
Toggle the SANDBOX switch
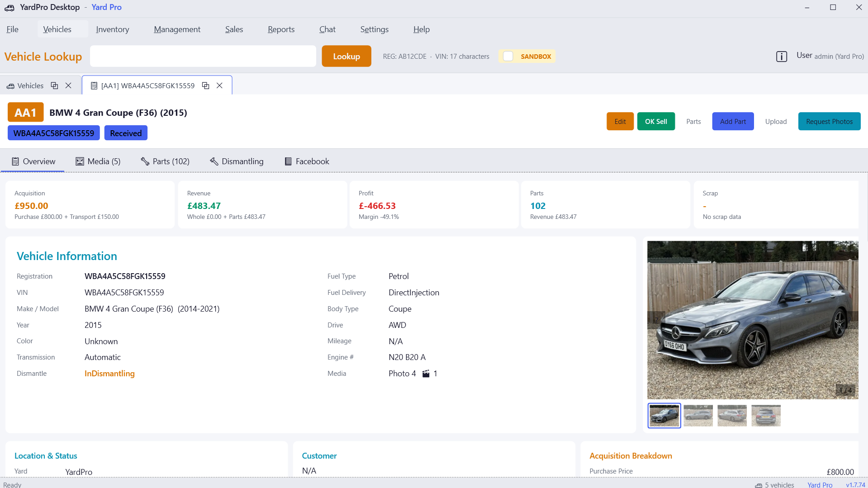pyautogui.click(x=508, y=57)
